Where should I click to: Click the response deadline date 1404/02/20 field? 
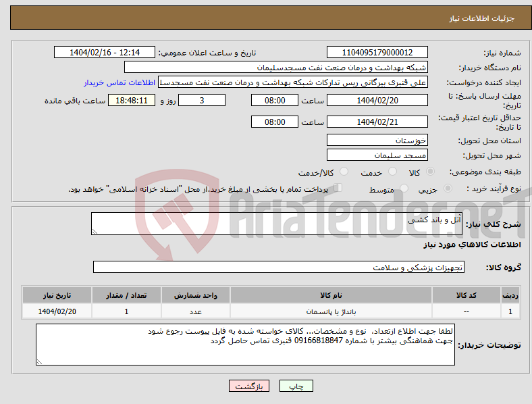[377, 100]
